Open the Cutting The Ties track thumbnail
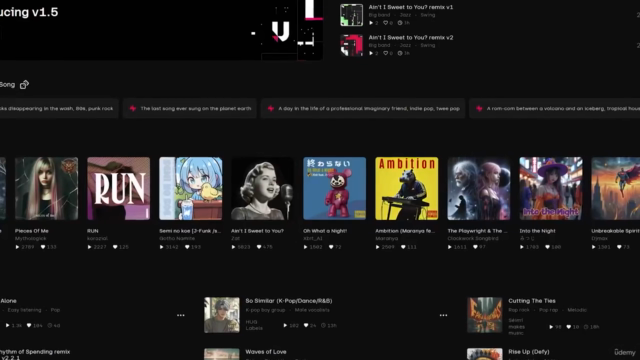 (x=484, y=315)
